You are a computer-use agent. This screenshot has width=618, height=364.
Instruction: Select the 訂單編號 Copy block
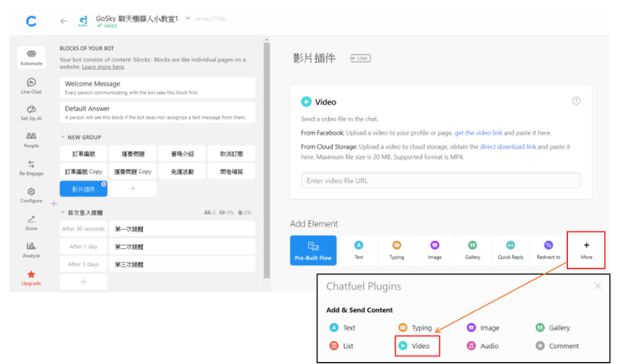click(84, 172)
